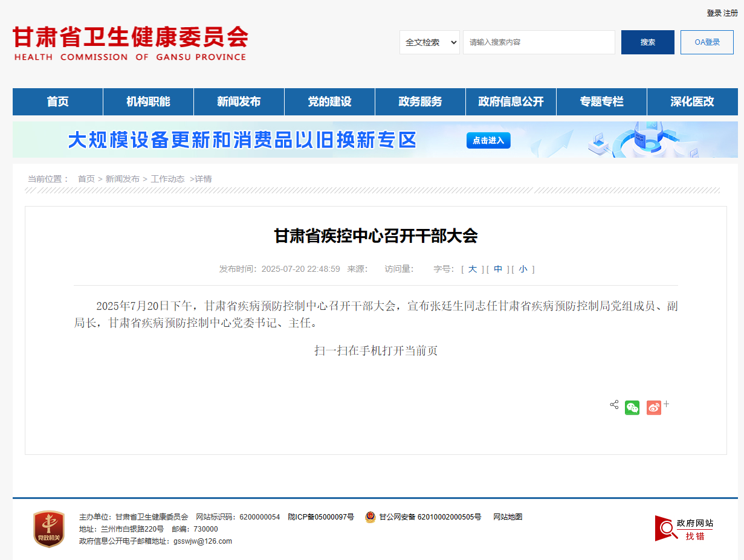Image resolution: width=744 pixels, height=560 pixels.
Task: Click the email address gsswjw@126.com
Action: click(203, 541)
